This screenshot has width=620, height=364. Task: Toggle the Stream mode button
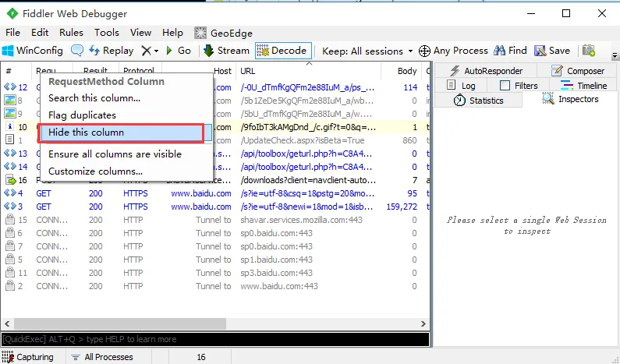(x=226, y=51)
